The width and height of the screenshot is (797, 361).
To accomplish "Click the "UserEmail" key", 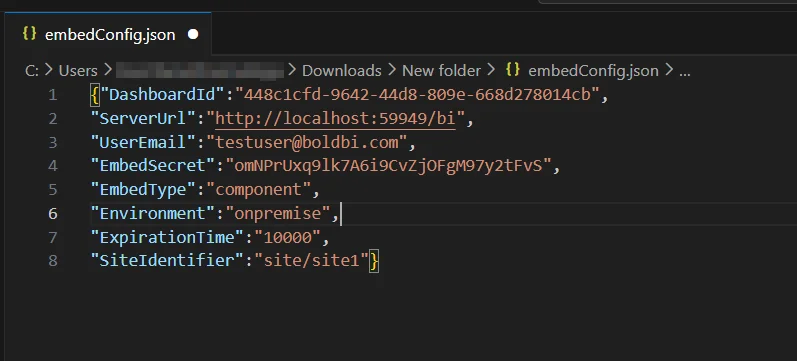I will point(143,142).
